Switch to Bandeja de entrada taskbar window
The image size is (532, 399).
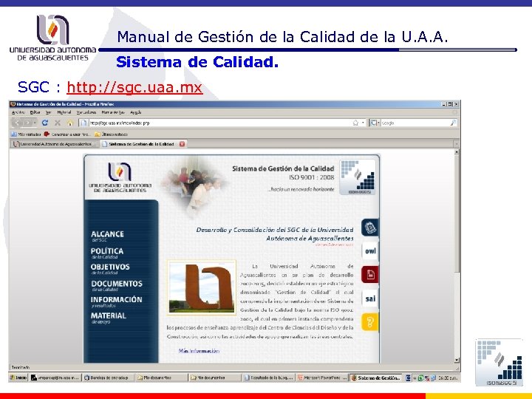coord(108,378)
